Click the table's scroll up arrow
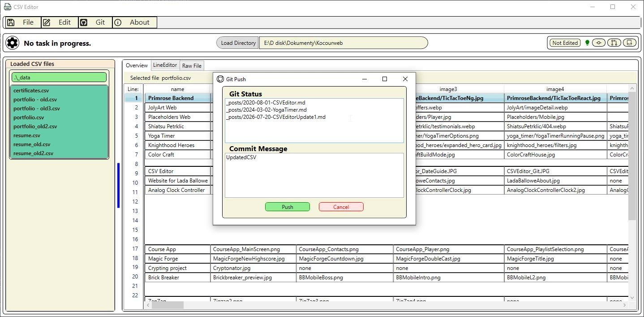Viewport: 644px width, 317px height. click(x=632, y=88)
